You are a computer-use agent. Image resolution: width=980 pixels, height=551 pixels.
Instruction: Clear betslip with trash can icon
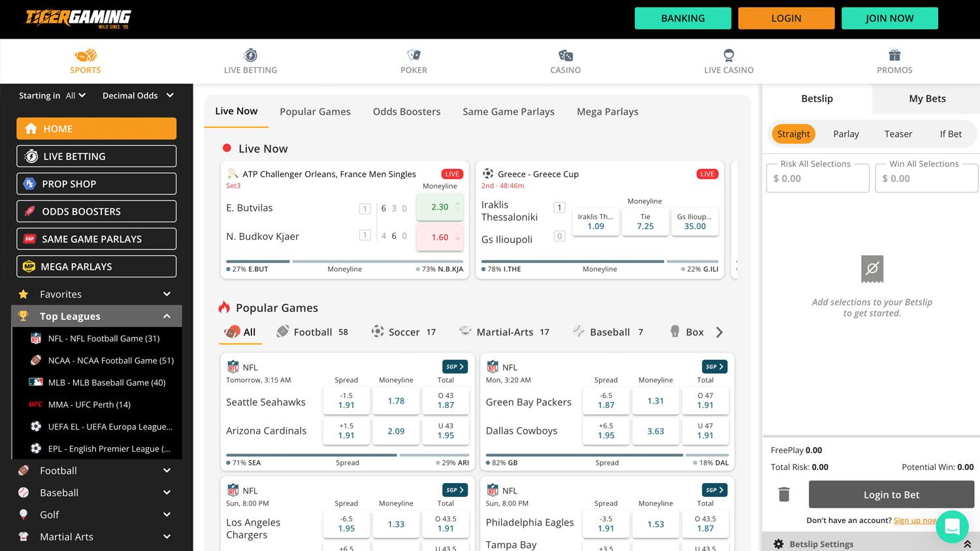[x=784, y=494]
